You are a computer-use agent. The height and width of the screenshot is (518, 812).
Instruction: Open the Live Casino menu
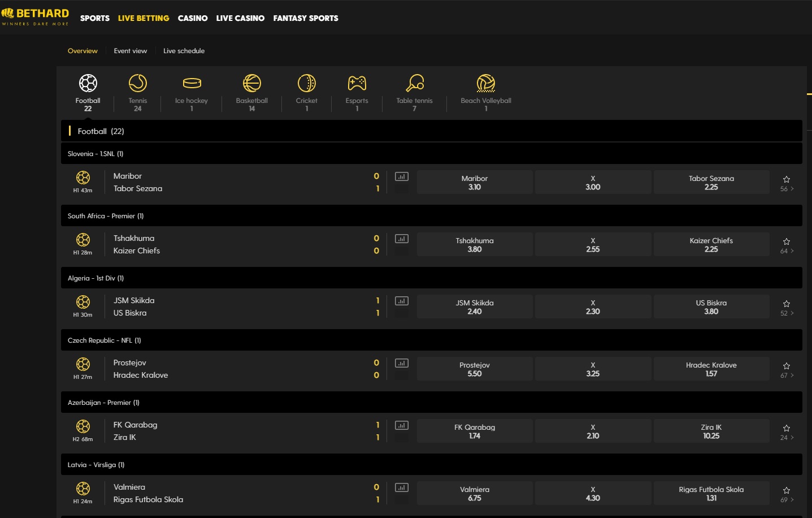[240, 18]
